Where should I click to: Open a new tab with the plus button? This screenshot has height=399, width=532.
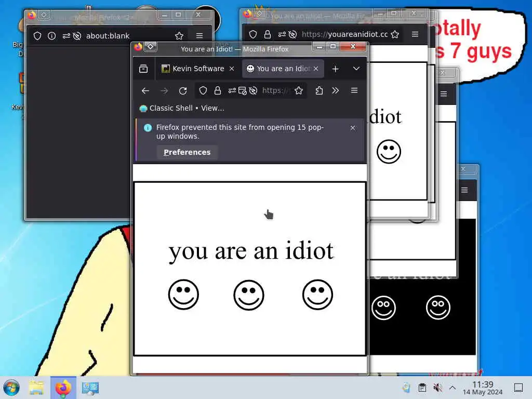click(x=335, y=69)
